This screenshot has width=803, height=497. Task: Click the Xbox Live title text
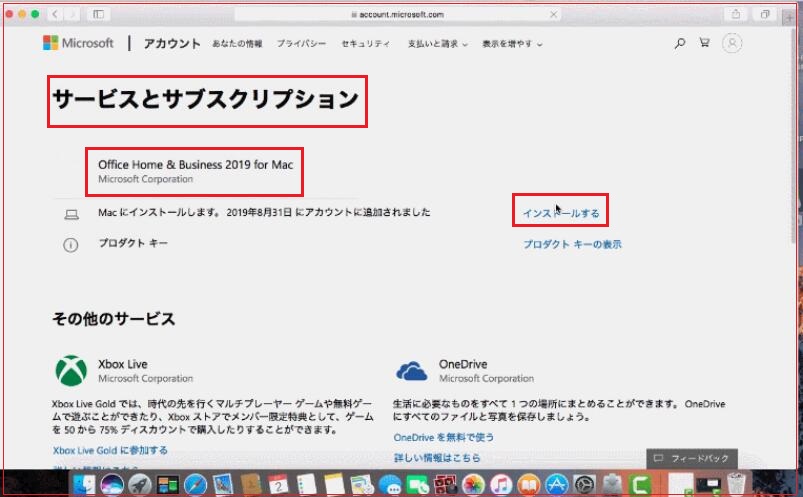(123, 364)
